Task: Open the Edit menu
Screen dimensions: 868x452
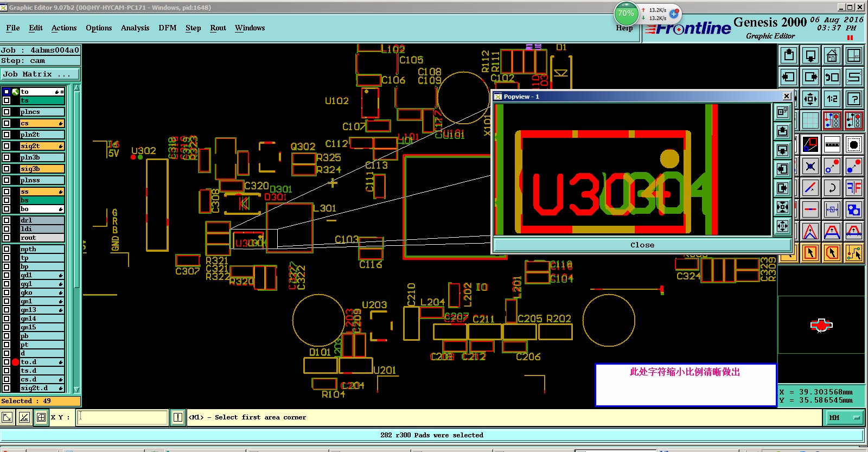Action: (x=36, y=28)
